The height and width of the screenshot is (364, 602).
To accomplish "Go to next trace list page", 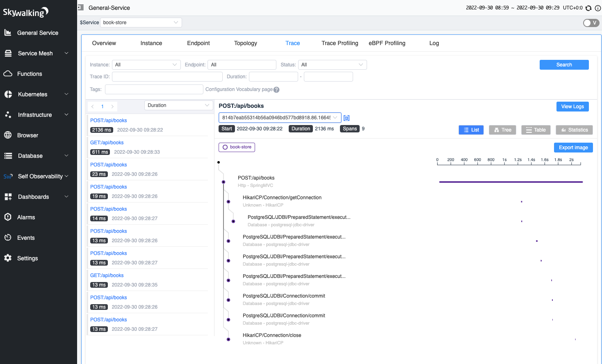I will click(x=112, y=107).
